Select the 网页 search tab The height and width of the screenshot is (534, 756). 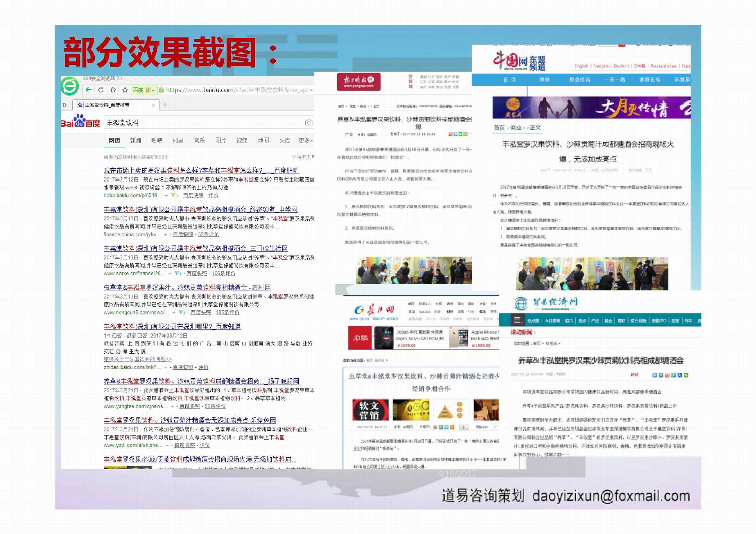pyautogui.click(x=114, y=141)
